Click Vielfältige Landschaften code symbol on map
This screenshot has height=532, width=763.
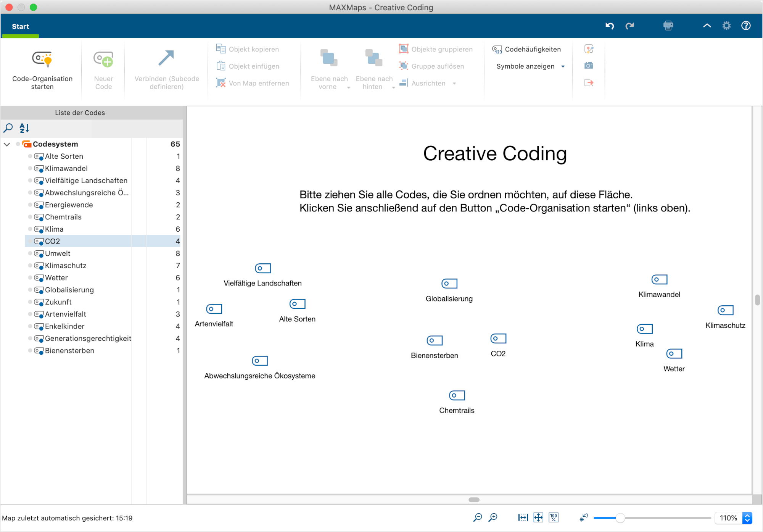(263, 268)
